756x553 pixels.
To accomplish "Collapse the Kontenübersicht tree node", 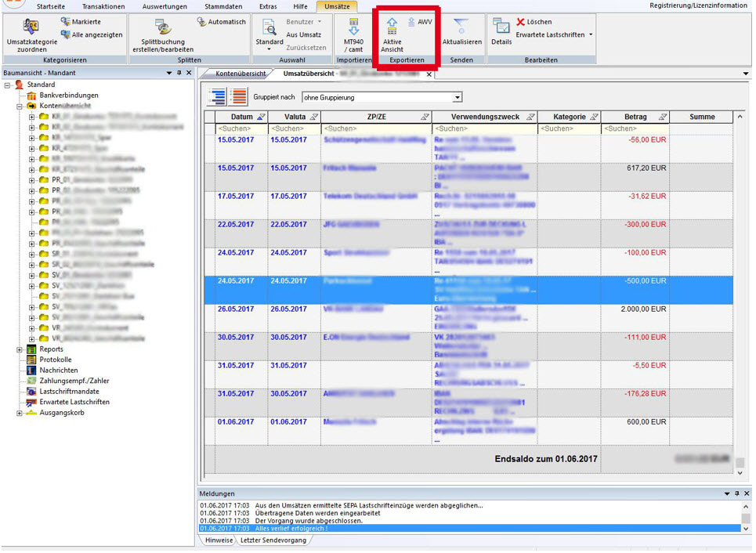I will point(20,106).
